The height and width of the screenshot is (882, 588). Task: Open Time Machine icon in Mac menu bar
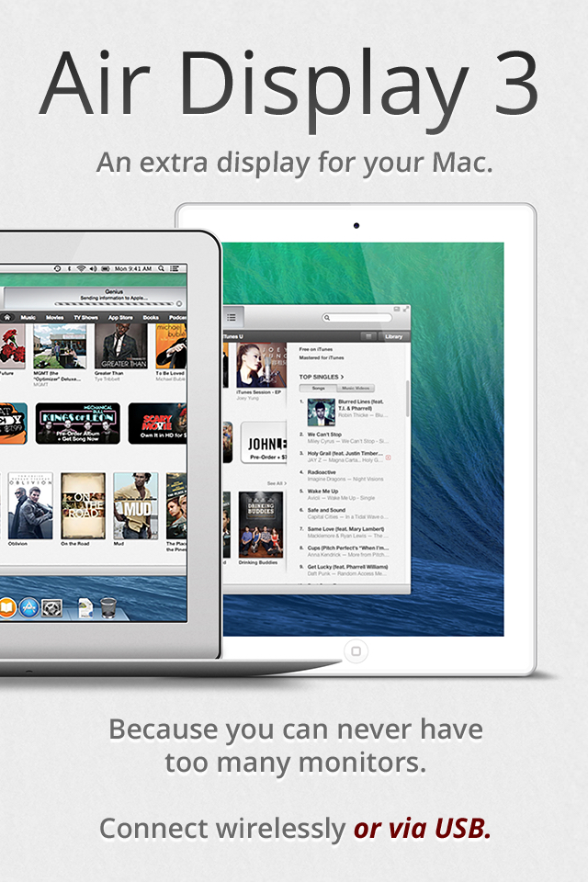coord(57,269)
